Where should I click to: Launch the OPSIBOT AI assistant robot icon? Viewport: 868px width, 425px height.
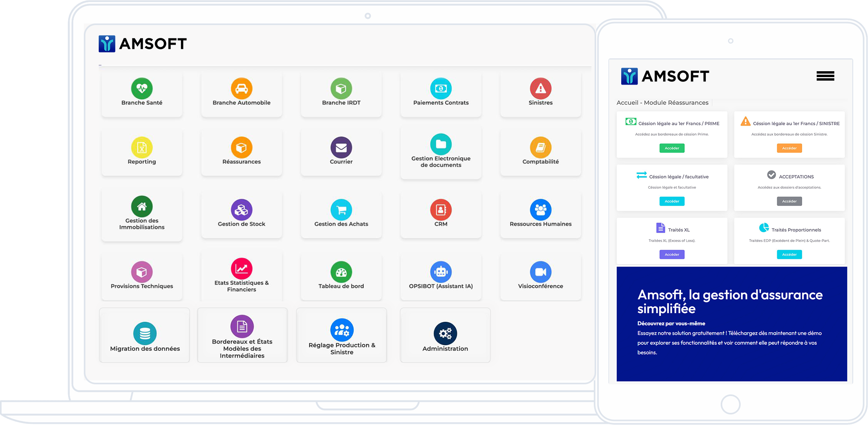pyautogui.click(x=441, y=272)
